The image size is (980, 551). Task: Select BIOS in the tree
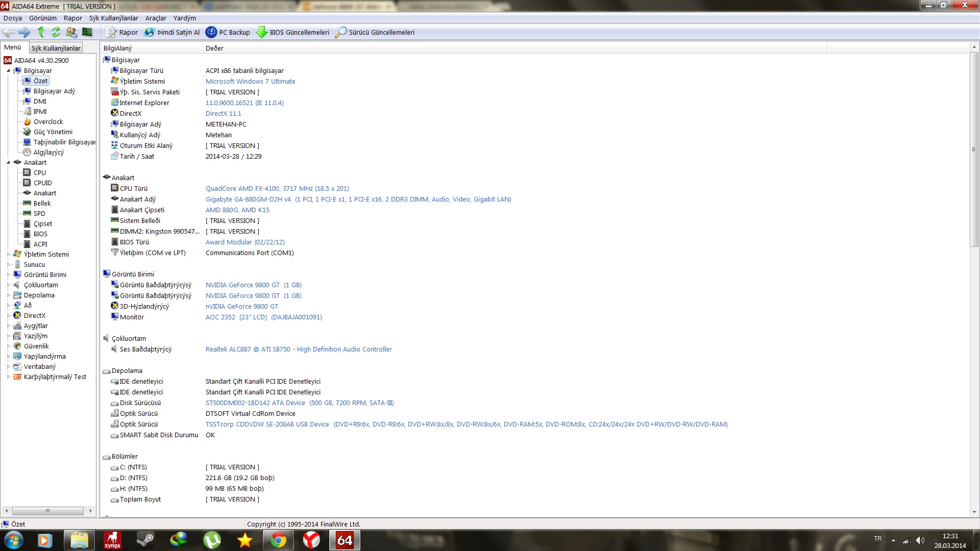[x=40, y=234]
